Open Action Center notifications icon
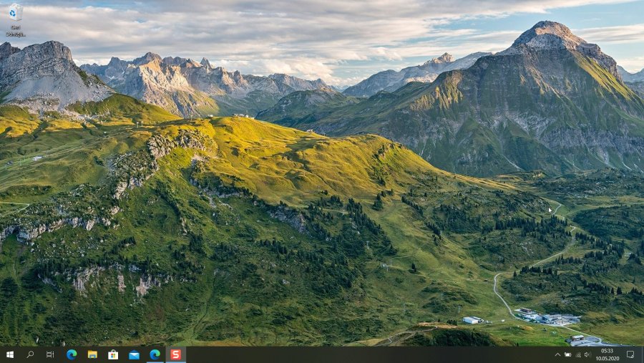Image resolution: width=644 pixels, height=363 pixels. click(630, 355)
